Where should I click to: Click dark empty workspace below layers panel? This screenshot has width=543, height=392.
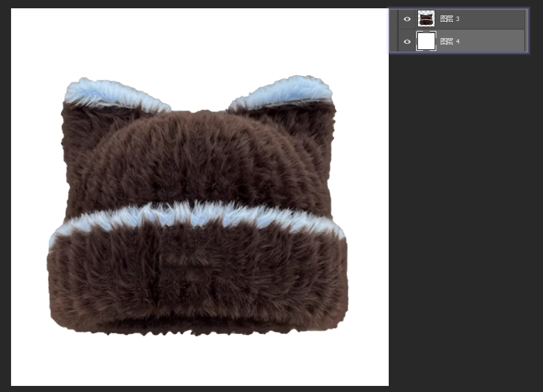click(464, 221)
